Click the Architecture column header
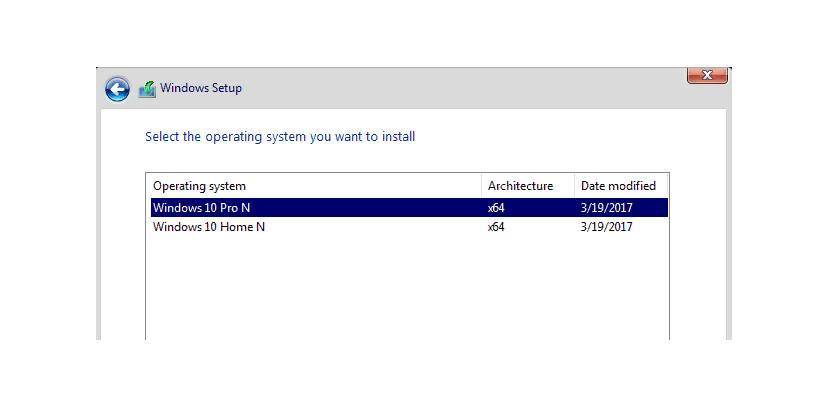This screenshot has width=819, height=410. coord(519,186)
